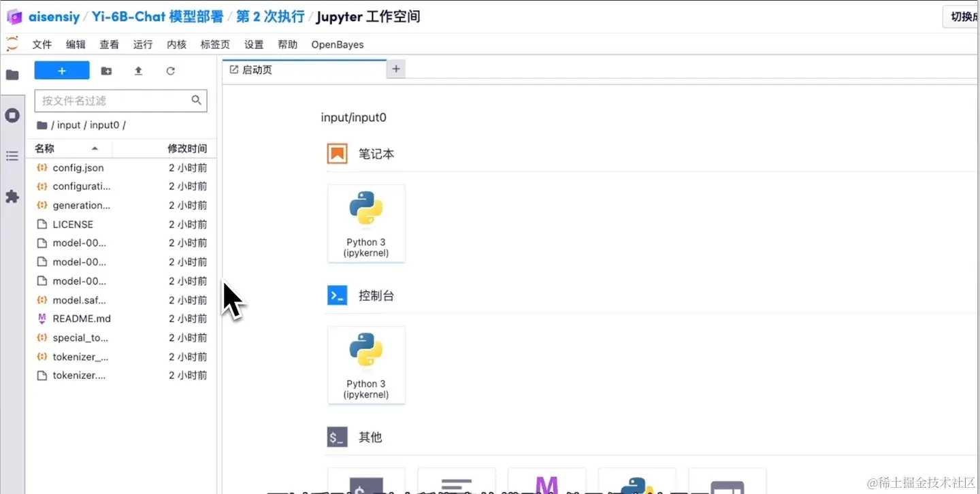Open contextual help card in launcher
The image size is (980, 494).
(728, 481)
